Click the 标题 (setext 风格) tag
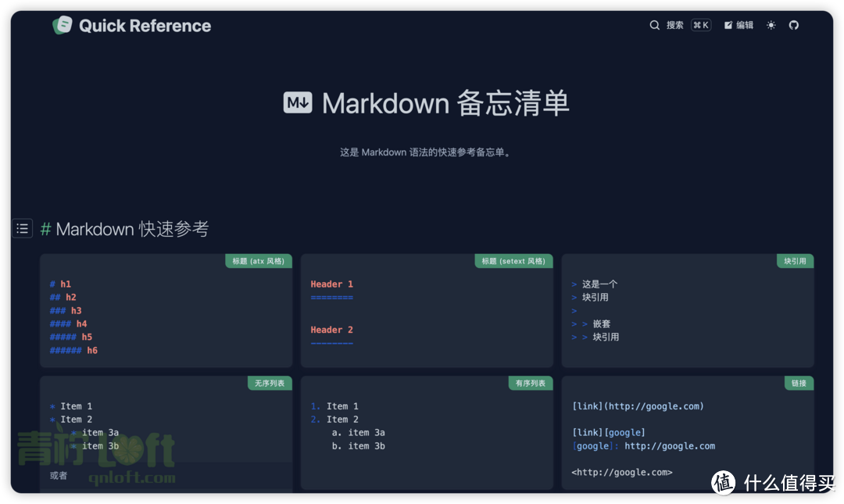Viewport: 844px width, 504px height. 513,261
